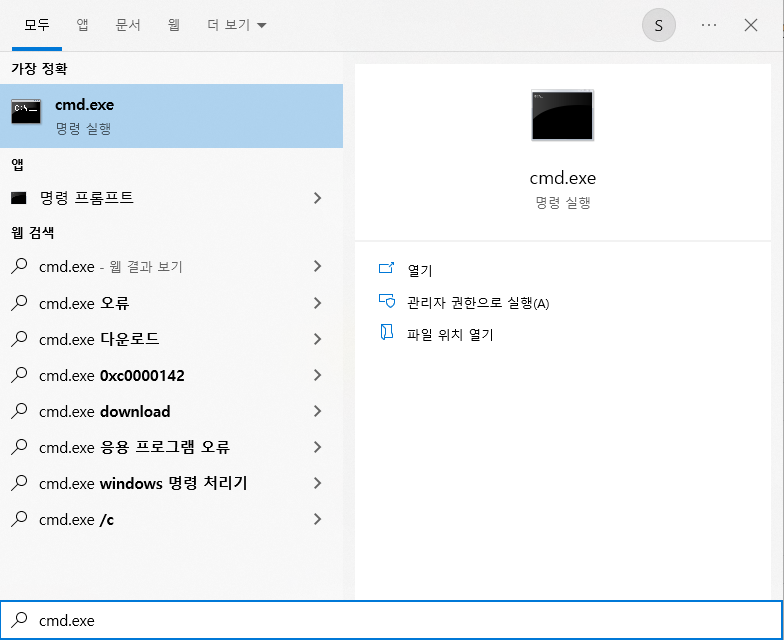Click the file location folder icon
Viewport: 784px width, 640px height.
point(386,332)
